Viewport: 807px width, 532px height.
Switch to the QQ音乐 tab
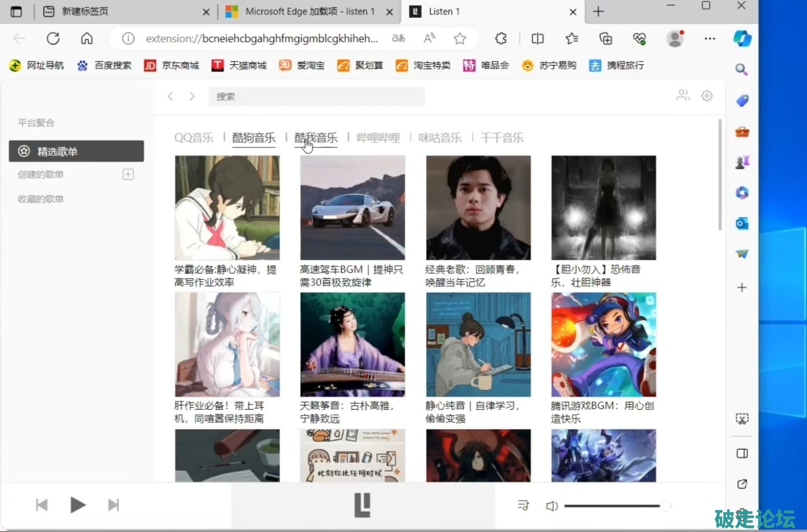[193, 138]
